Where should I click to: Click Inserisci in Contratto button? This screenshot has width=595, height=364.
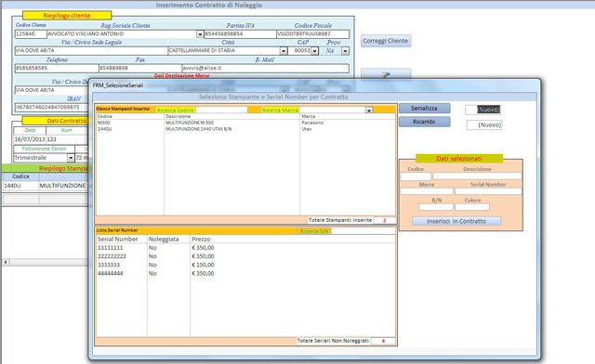coord(456,221)
